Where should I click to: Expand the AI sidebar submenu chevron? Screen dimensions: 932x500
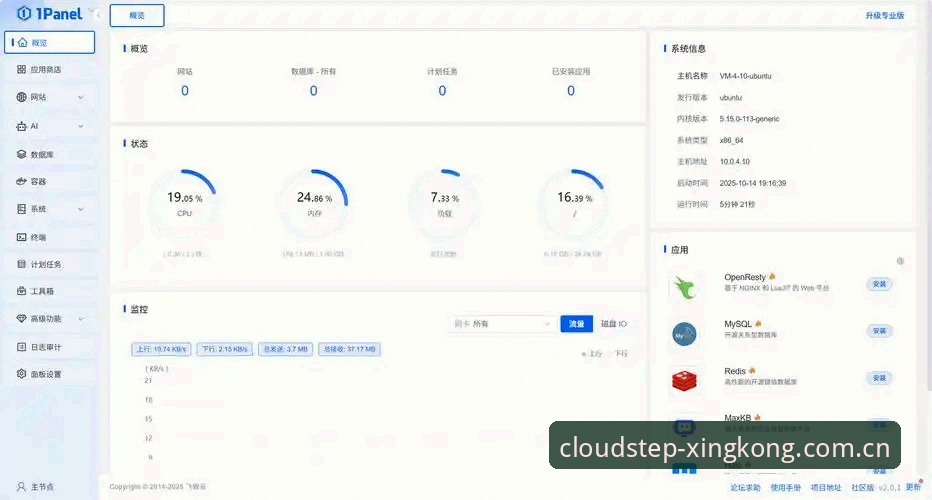pos(81,126)
